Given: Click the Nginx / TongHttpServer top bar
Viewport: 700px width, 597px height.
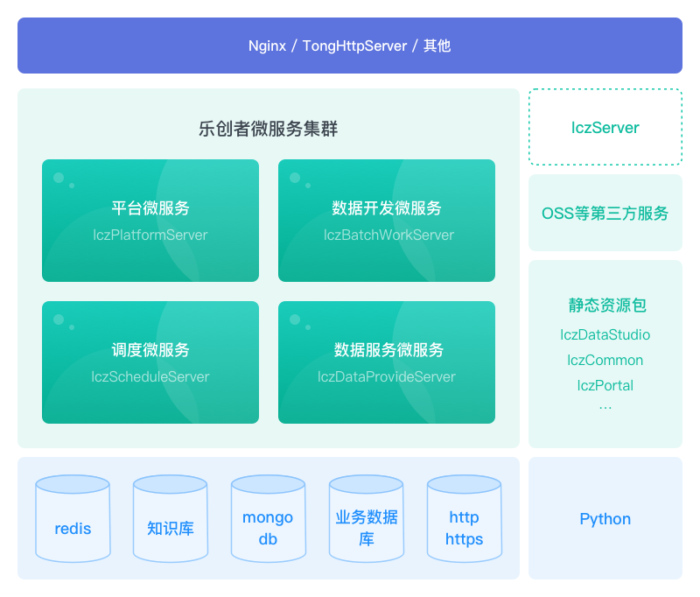Looking at the screenshot, I should pos(350,46).
